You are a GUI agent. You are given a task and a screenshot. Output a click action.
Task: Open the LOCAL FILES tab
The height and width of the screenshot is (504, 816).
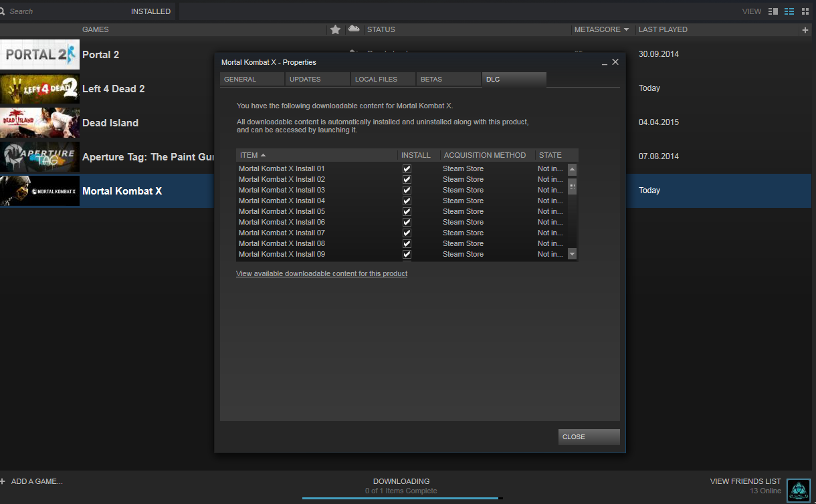(383, 79)
